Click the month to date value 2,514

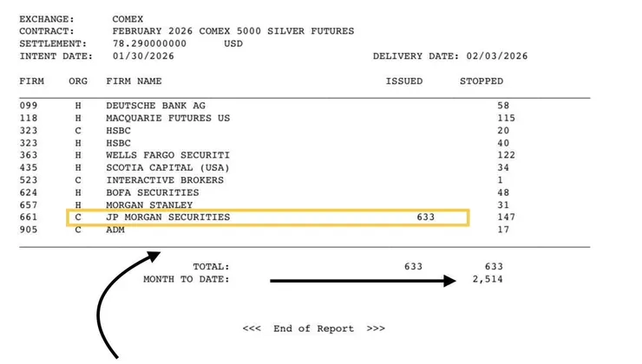click(487, 279)
